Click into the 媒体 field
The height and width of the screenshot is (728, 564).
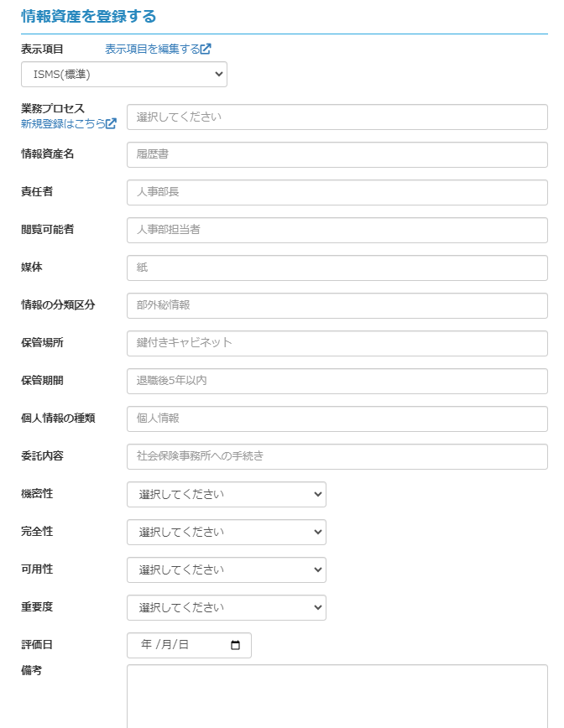click(337, 268)
